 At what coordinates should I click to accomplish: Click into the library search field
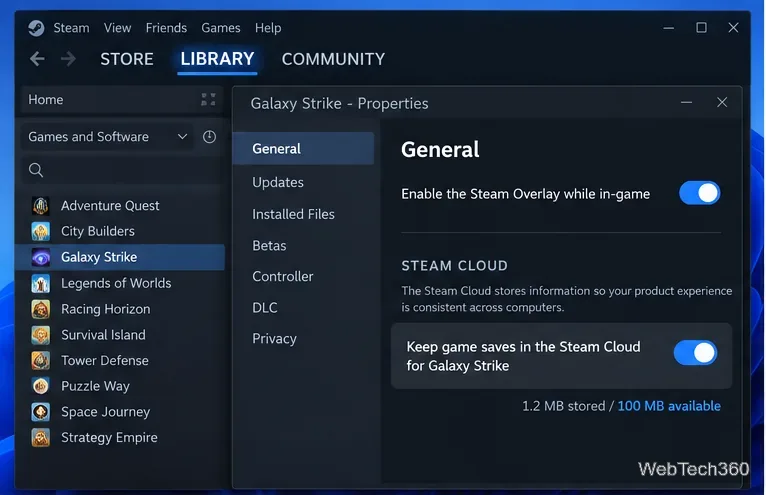click(x=122, y=170)
